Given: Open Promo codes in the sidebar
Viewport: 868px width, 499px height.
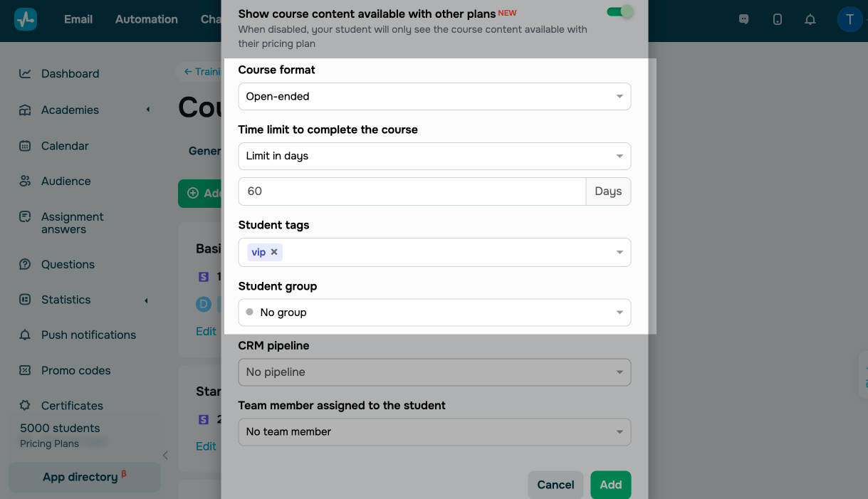Looking at the screenshot, I should click(75, 370).
